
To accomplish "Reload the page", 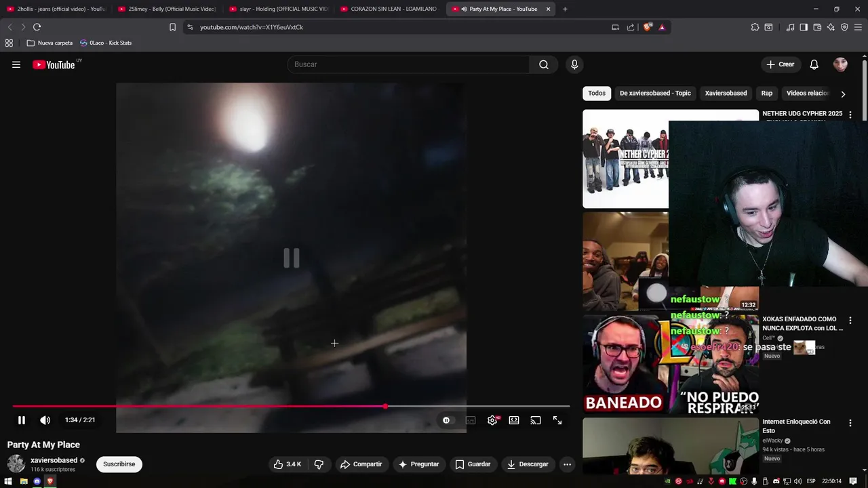I will click(x=37, y=27).
